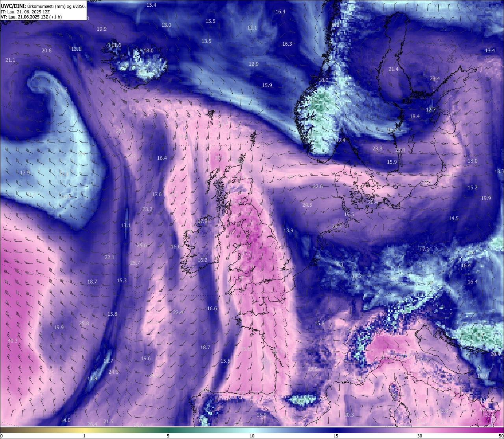This screenshot has height=439, width=504.
Task: Click the 19.6 value label
Action: (146, 358)
